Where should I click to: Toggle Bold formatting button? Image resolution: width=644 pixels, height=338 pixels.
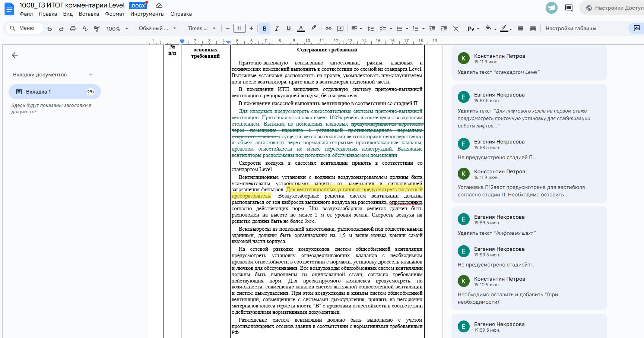coord(264,29)
